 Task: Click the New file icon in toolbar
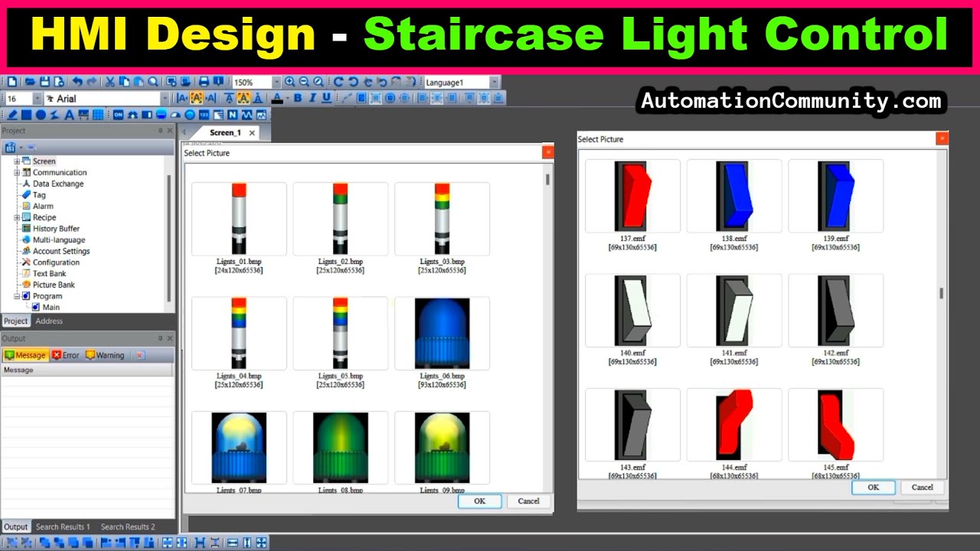(12, 82)
